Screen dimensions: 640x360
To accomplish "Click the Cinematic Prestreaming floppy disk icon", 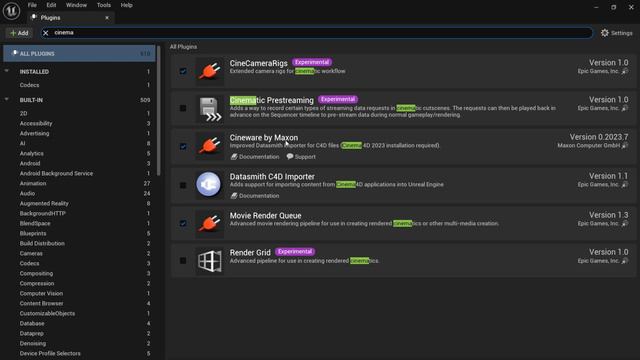I will click(x=209, y=109).
